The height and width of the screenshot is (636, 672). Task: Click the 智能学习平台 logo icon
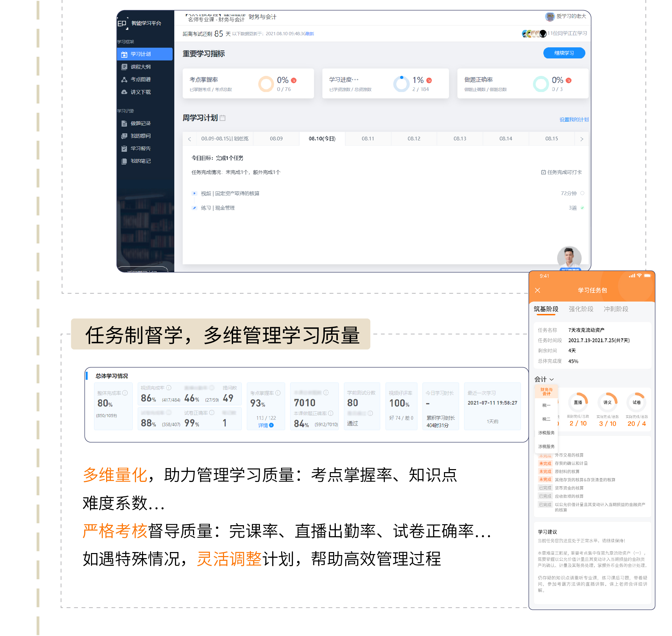[x=122, y=24]
